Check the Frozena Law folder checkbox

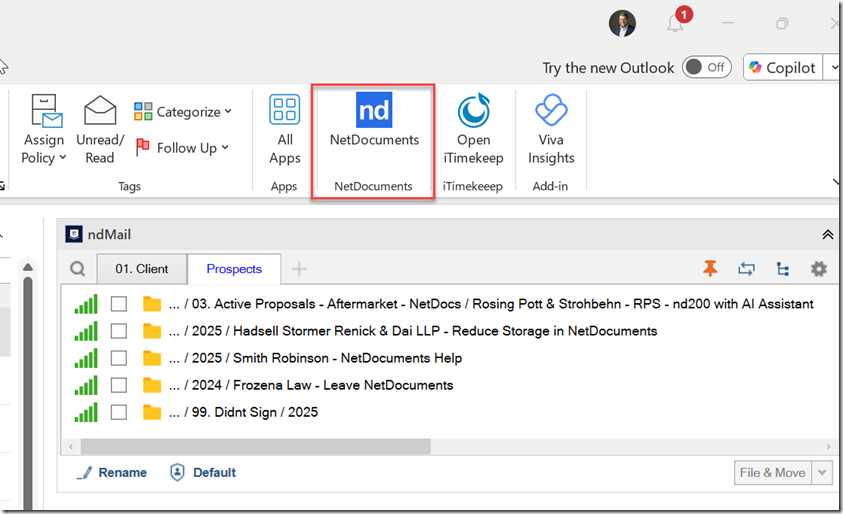tap(119, 385)
